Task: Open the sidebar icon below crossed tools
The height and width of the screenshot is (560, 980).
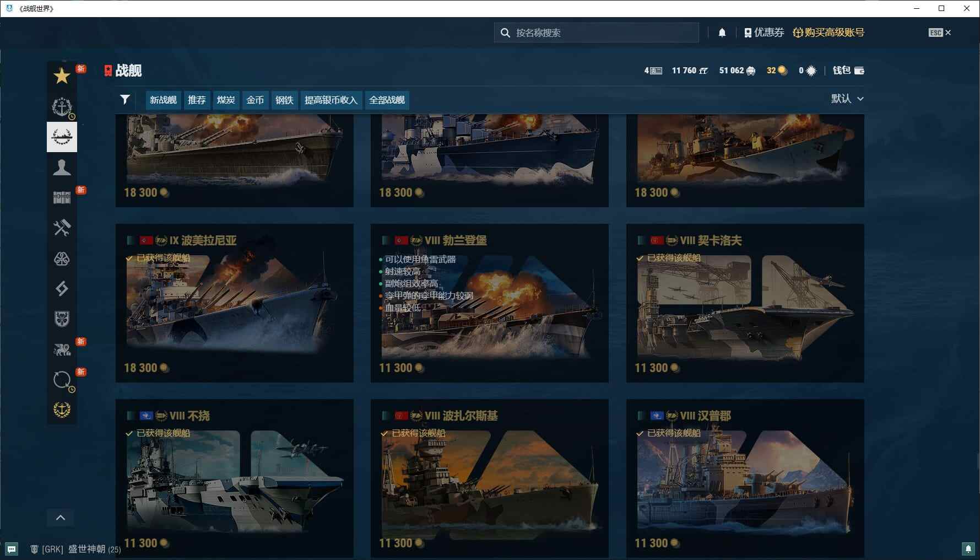Action: coord(62,258)
